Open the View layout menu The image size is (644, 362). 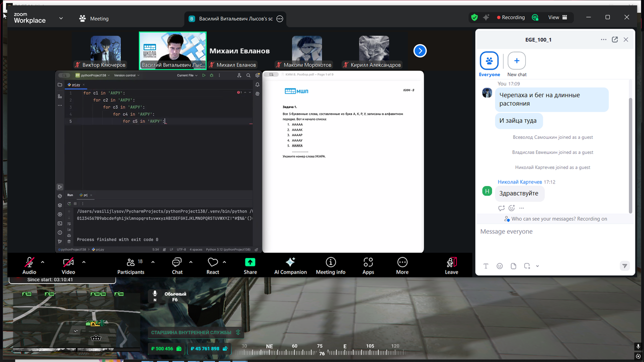click(558, 17)
